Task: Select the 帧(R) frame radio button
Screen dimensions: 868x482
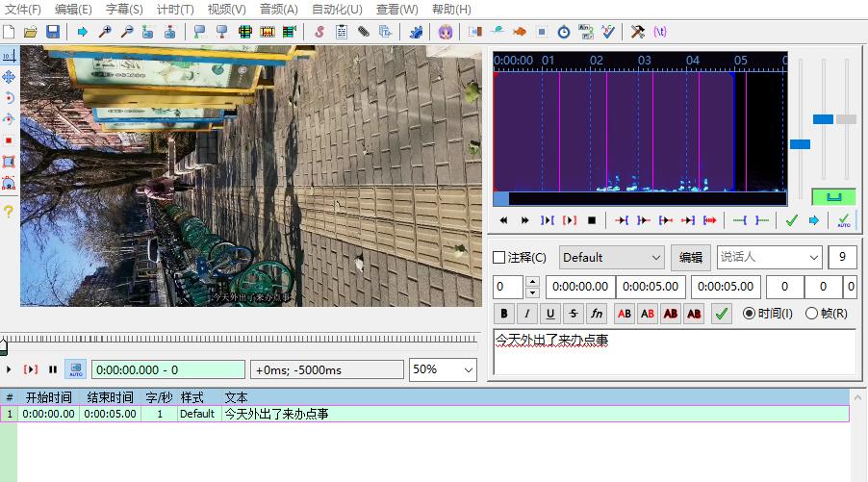Action: [811, 314]
